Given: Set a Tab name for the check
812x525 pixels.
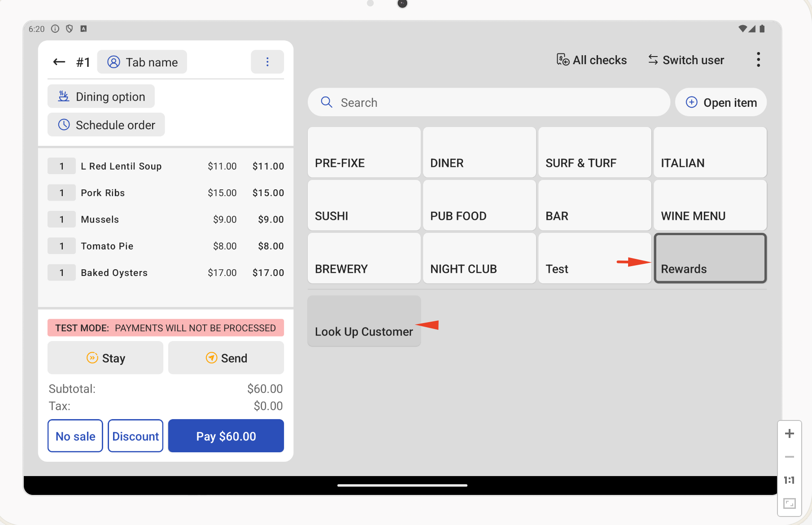Looking at the screenshot, I should click(x=142, y=62).
